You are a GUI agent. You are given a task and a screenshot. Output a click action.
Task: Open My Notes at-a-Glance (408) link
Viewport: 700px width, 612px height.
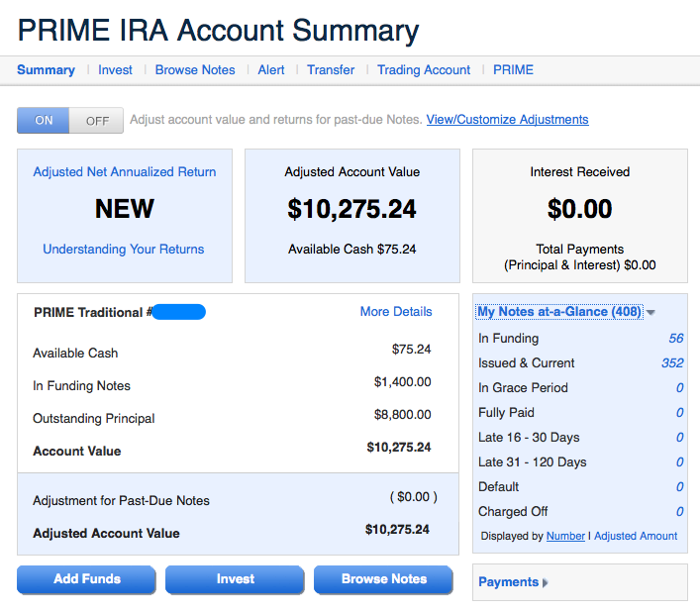559,312
